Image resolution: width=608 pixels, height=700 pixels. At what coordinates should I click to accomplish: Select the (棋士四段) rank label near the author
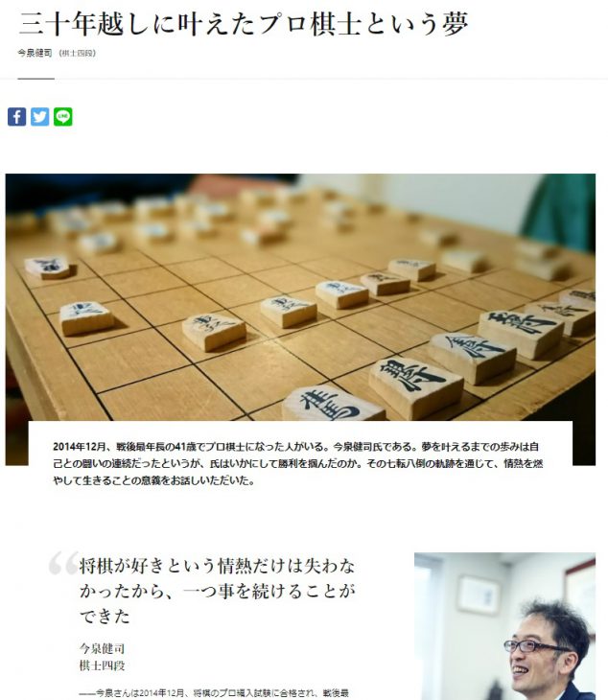coord(78,53)
